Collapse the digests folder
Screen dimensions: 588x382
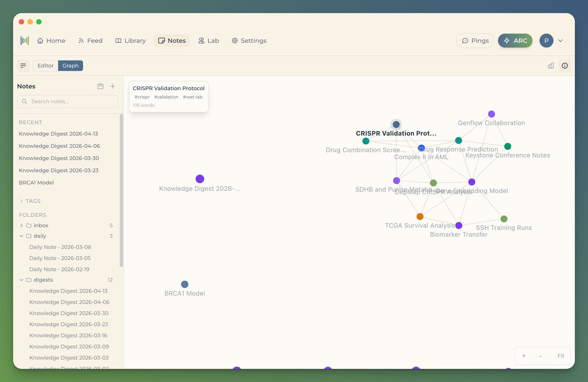tap(21, 280)
